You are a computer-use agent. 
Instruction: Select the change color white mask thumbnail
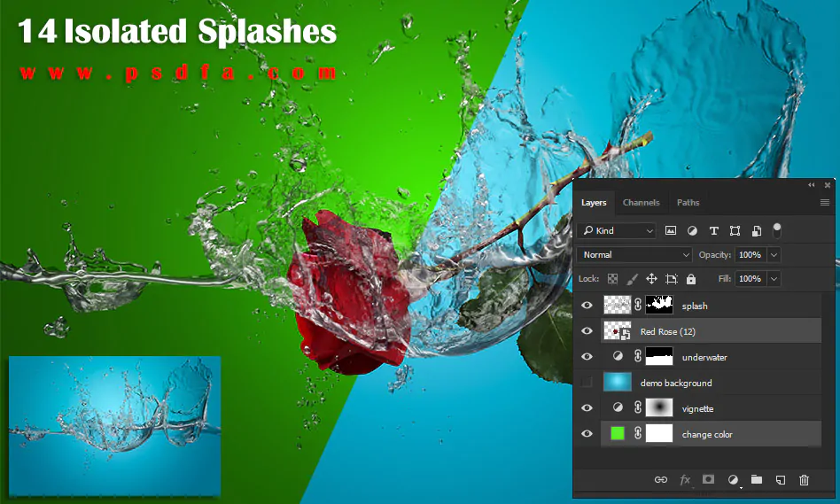pos(659,433)
